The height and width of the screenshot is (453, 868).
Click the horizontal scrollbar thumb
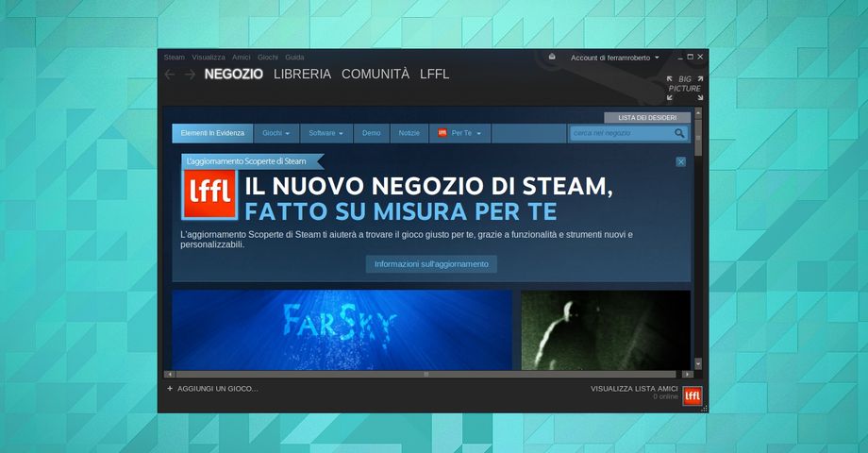coord(426,375)
